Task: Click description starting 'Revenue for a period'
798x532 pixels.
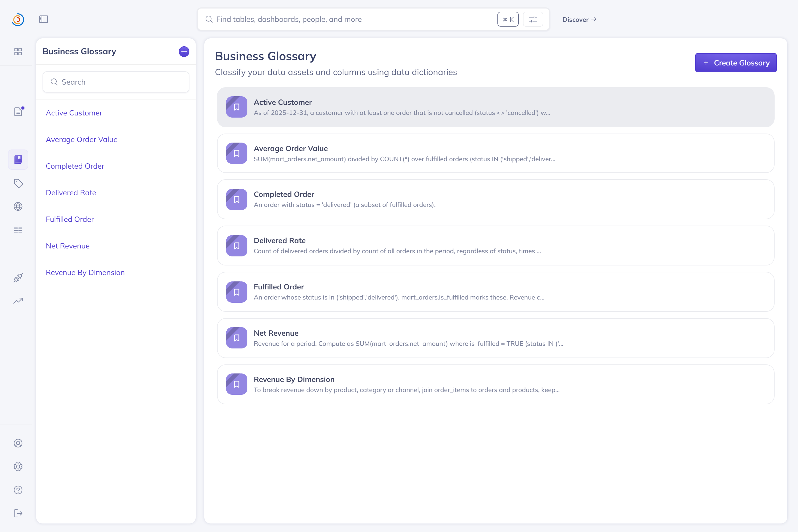Action: pyautogui.click(x=409, y=343)
